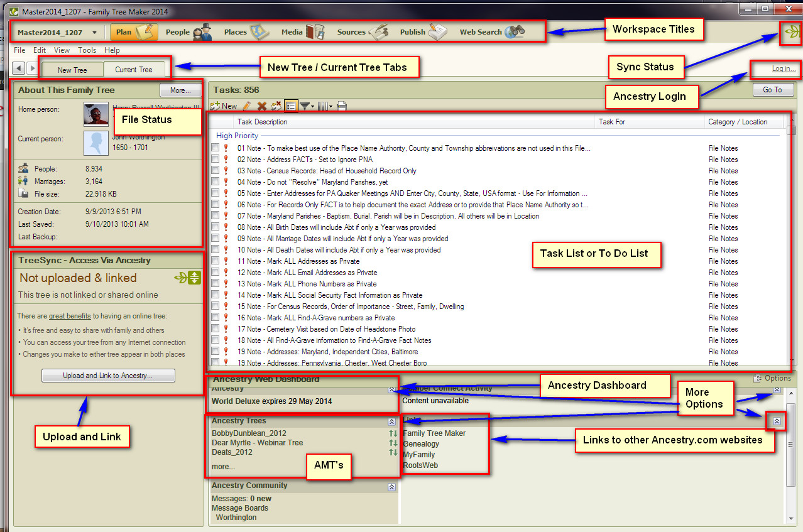
Task: Open the task filter funnel dropdown
Action: click(307, 106)
